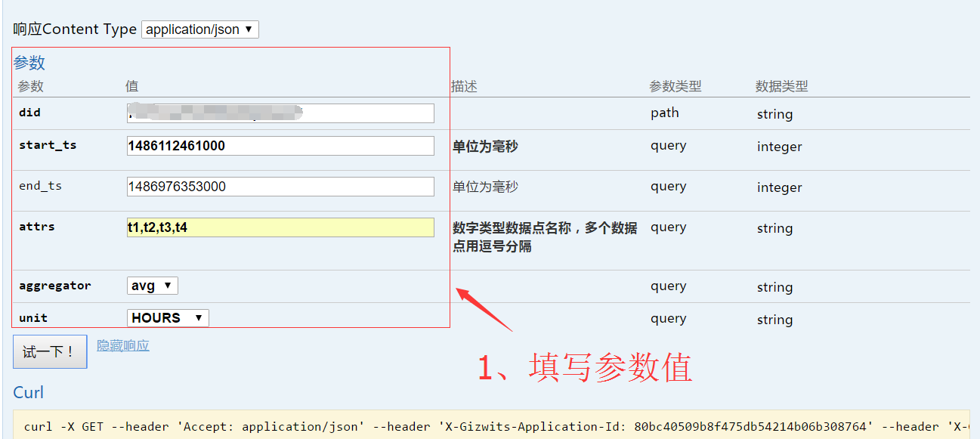Select the attrs field containing t1,t2,t3,t4
The height and width of the screenshot is (439, 980).
click(x=280, y=226)
